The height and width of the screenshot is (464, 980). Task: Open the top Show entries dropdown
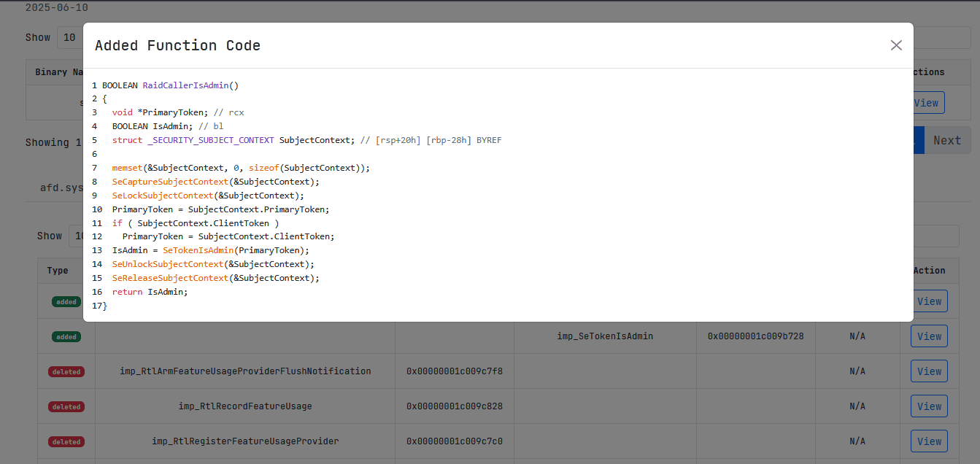point(70,37)
